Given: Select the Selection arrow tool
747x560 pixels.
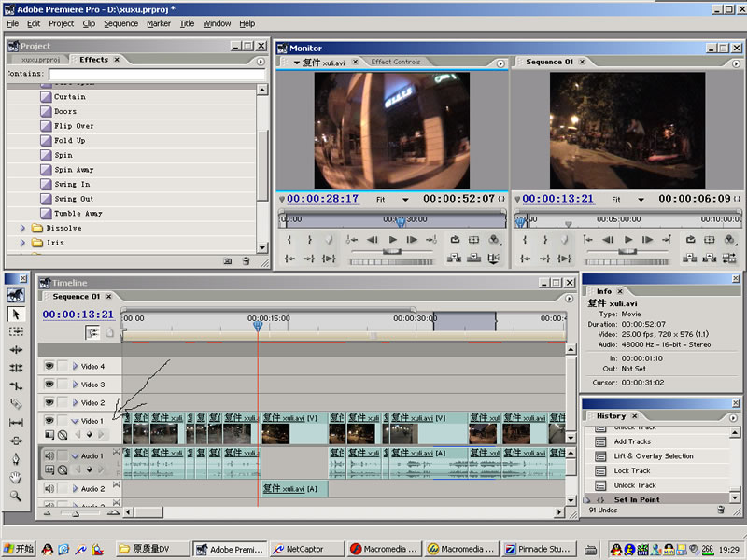Looking at the screenshot, I should coord(16,315).
